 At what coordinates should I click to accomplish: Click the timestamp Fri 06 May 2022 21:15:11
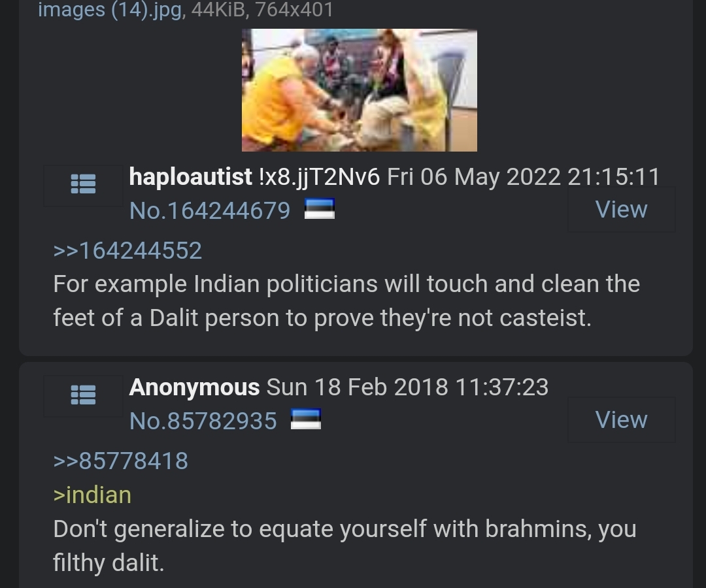(523, 177)
